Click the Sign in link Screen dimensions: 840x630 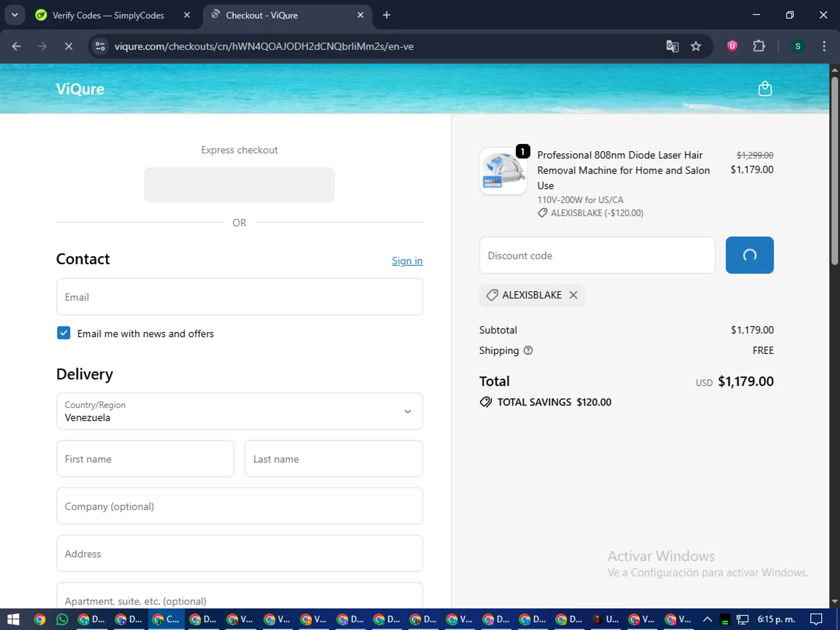407,261
